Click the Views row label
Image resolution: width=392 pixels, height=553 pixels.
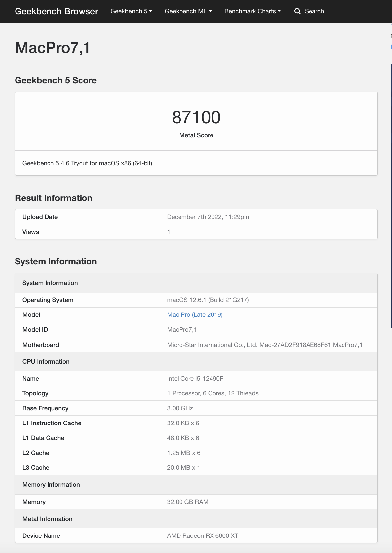pyautogui.click(x=31, y=232)
